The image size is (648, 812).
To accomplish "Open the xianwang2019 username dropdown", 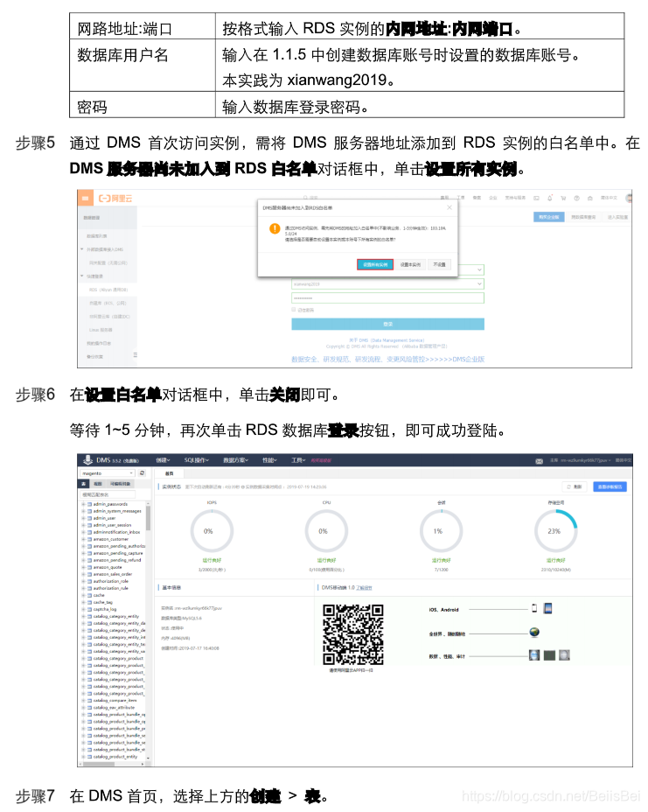I will click(387, 283).
